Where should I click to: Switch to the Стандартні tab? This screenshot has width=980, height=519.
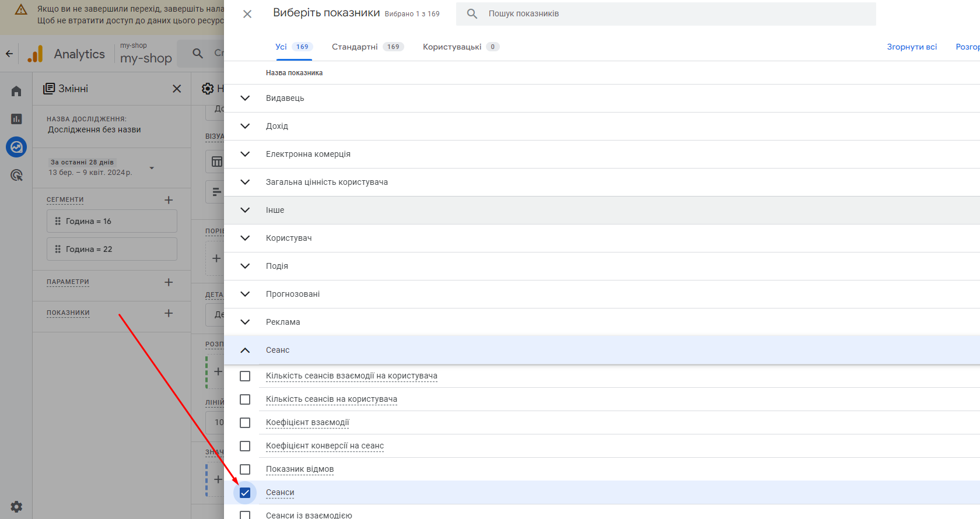[x=367, y=47]
